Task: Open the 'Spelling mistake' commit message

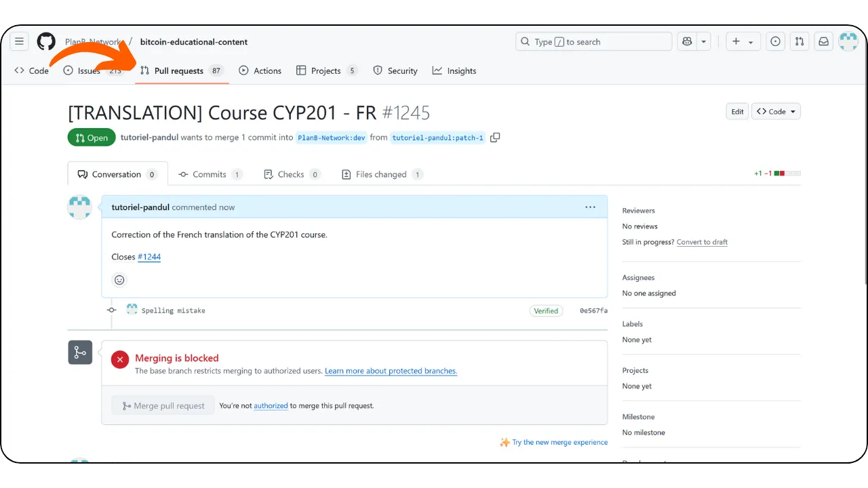Action: pyautogui.click(x=174, y=310)
